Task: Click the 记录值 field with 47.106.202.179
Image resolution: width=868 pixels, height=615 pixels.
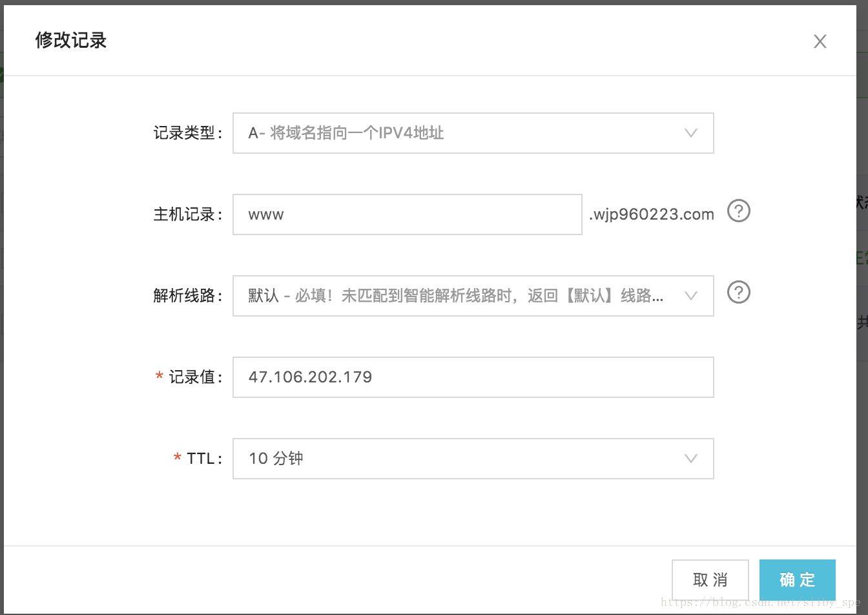Action: click(473, 377)
